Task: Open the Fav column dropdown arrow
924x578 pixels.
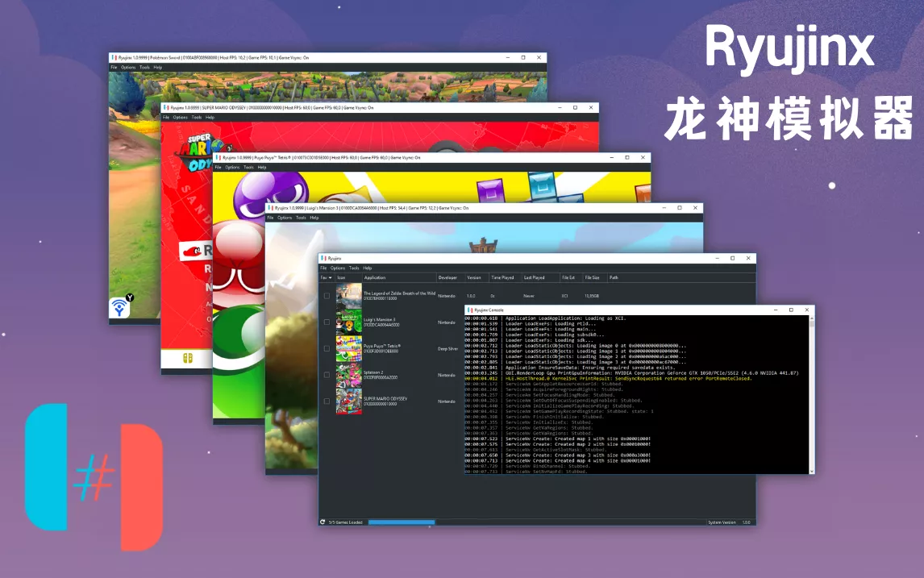Action: (330, 277)
